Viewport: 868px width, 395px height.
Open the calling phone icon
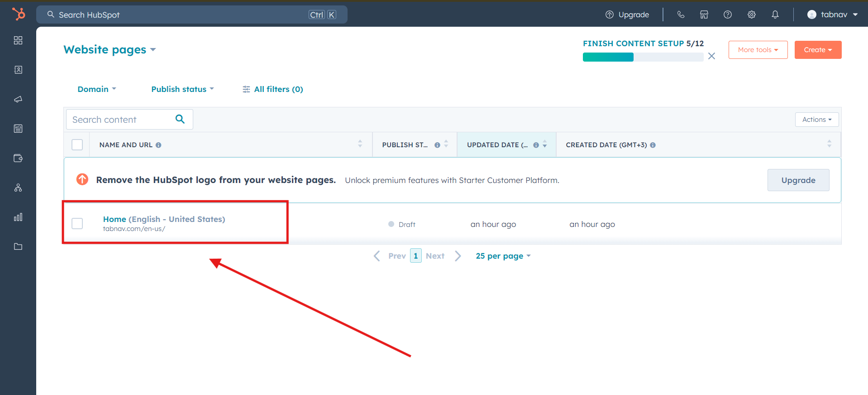pos(680,14)
